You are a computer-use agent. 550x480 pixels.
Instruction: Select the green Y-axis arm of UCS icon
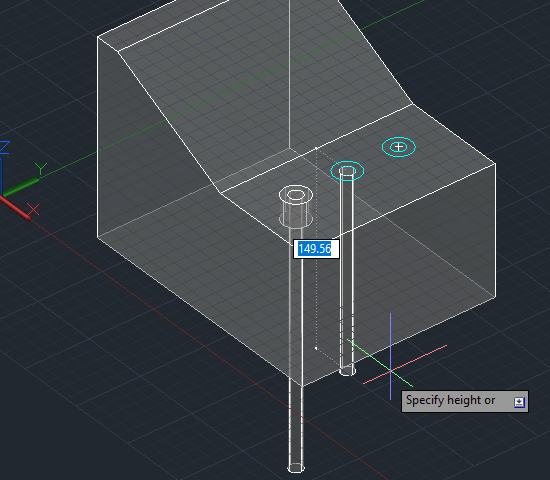click(x=21, y=187)
